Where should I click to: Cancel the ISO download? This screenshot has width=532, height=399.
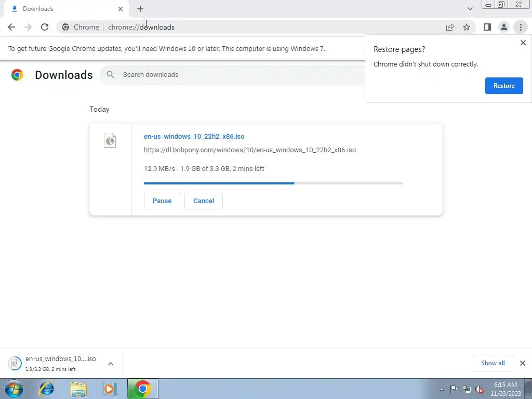(204, 201)
